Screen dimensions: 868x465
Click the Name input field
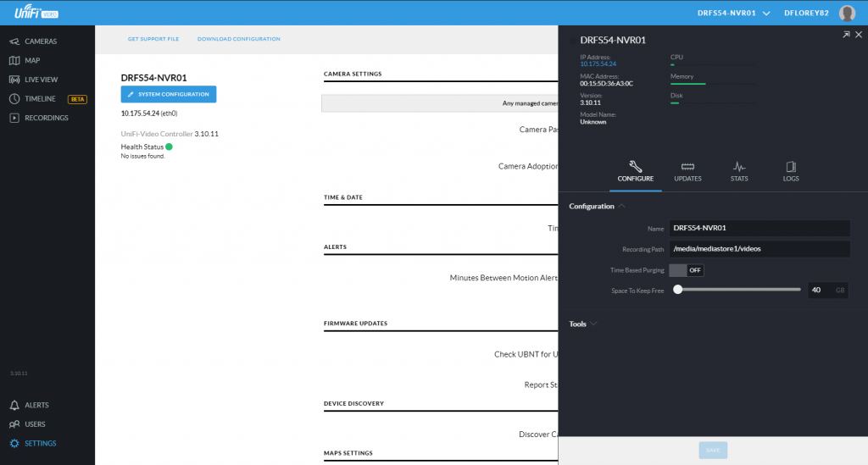pyautogui.click(x=759, y=228)
